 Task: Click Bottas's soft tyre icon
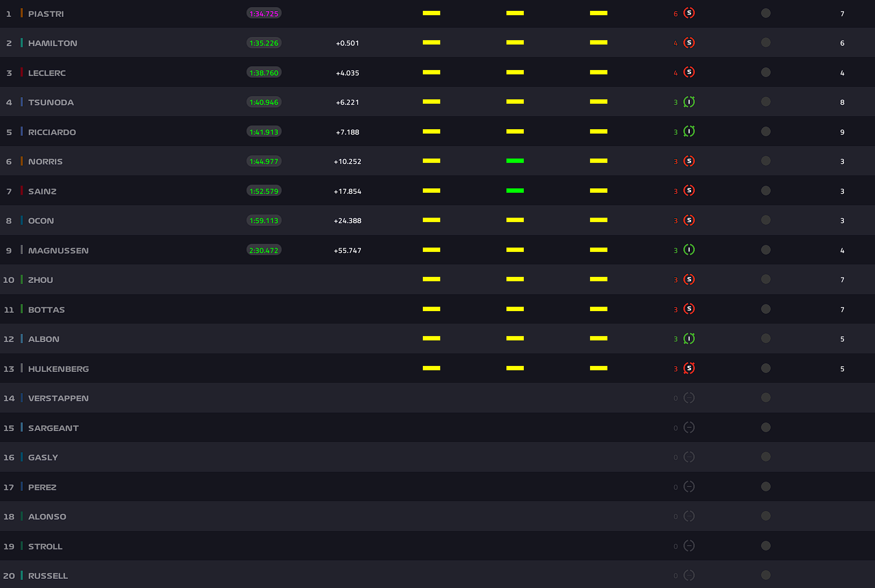(x=689, y=309)
